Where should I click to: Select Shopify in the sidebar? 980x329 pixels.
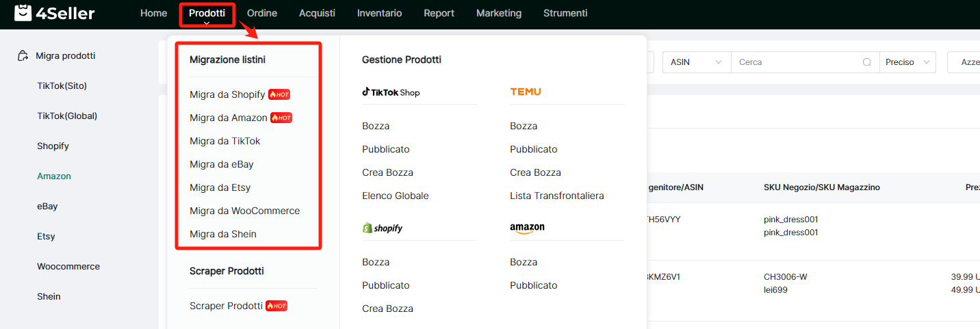click(x=53, y=146)
